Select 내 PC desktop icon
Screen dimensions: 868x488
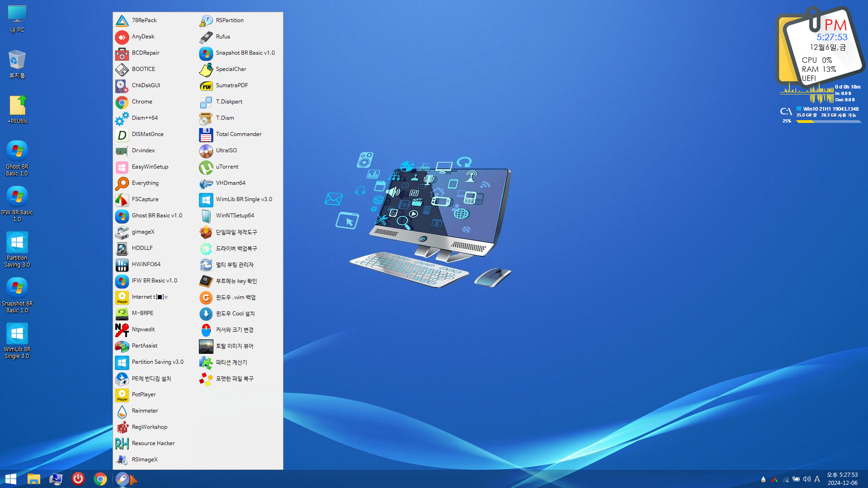pyautogui.click(x=17, y=19)
